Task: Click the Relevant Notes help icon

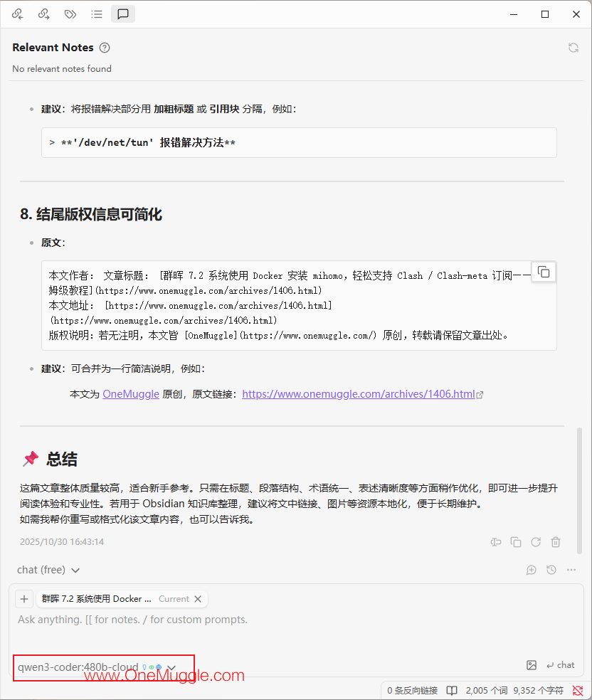Action: tap(105, 48)
